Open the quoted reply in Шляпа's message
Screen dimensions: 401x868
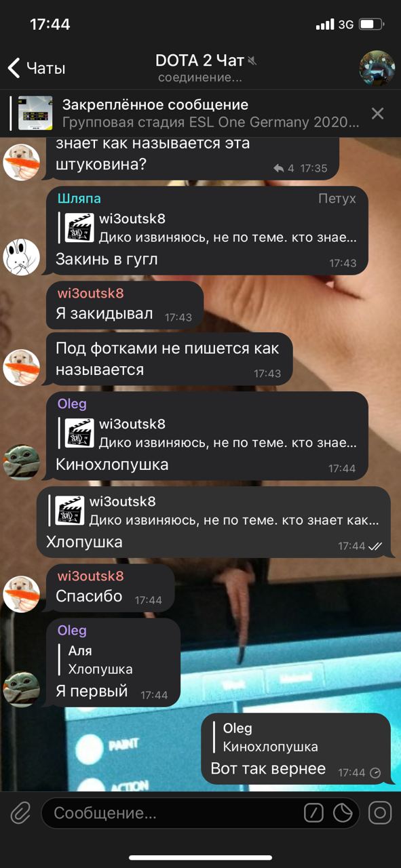[x=207, y=228]
